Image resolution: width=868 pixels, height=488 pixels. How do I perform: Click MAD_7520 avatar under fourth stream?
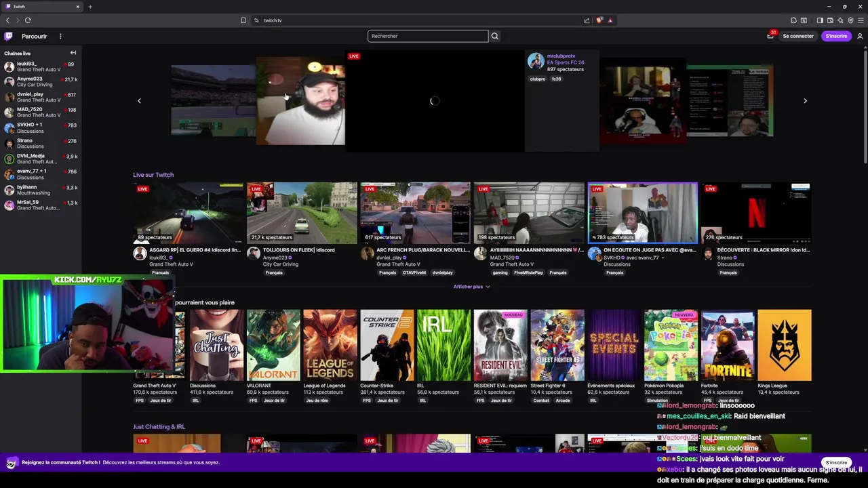click(x=481, y=253)
